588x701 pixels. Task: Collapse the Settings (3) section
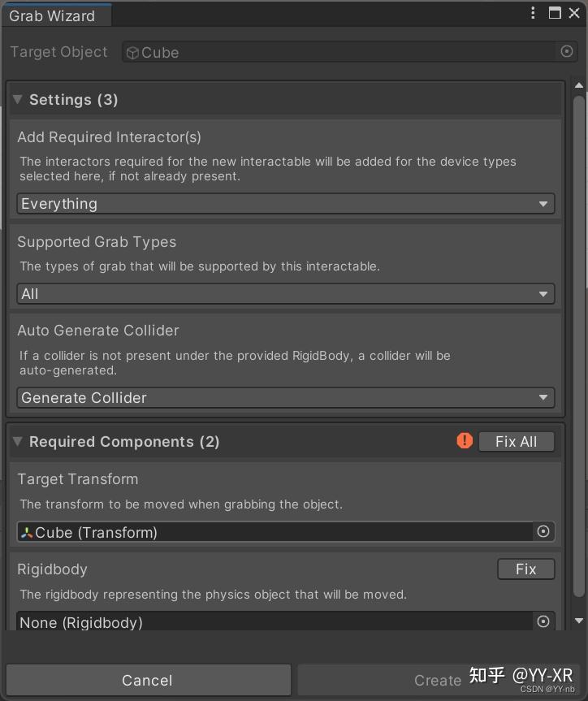[17, 99]
